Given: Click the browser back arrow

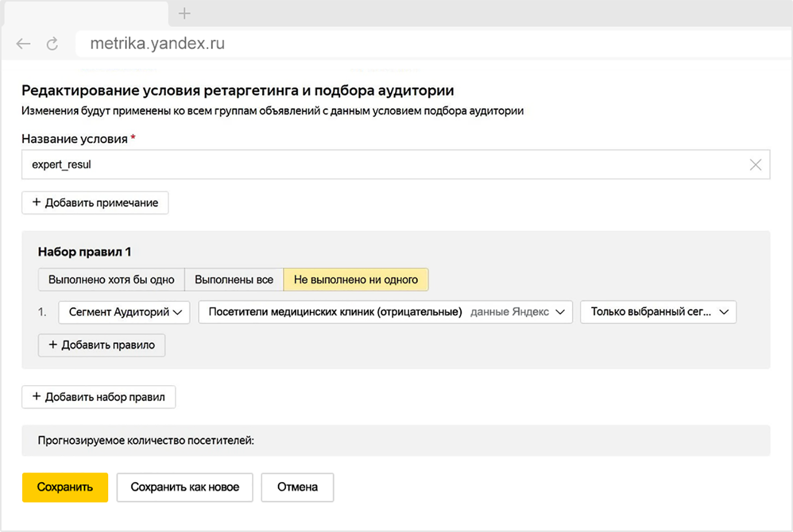Looking at the screenshot, I should tap(23, 44).
